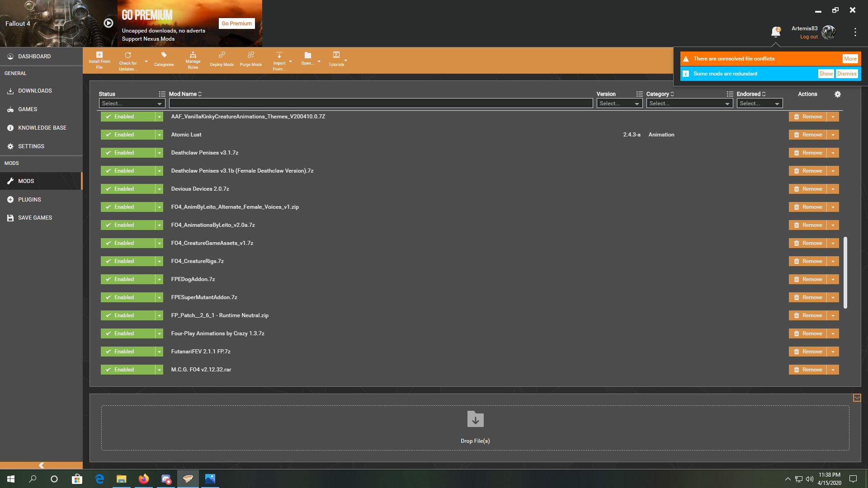Toggle Enabled for FO4_AnimationsByLeito_v2.0a.7z

tap(128, 225)
